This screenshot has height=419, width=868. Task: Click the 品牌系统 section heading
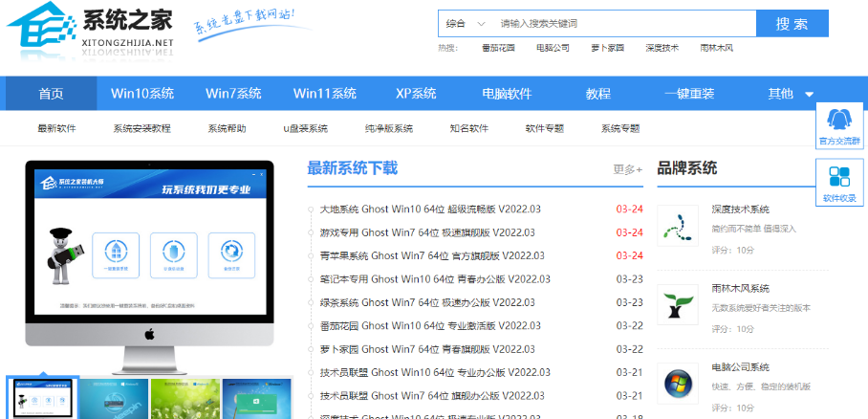pos(687,168)
